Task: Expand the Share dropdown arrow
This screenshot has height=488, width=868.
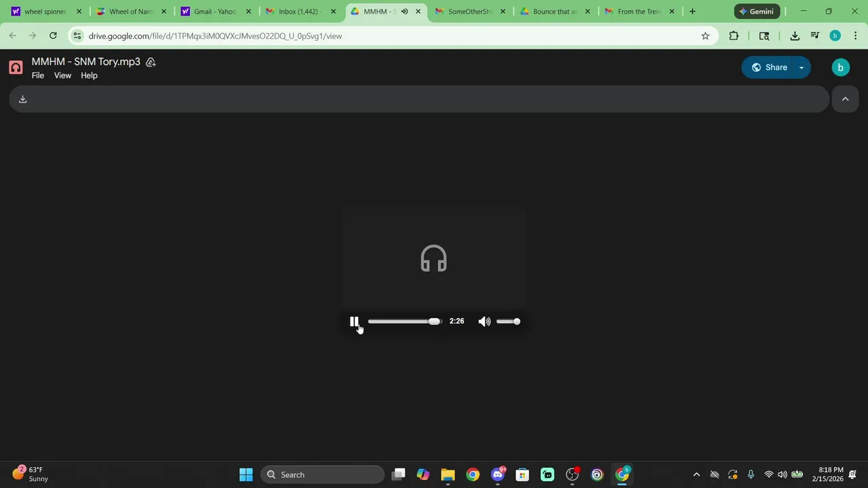Action: click(x=802, y=67)
